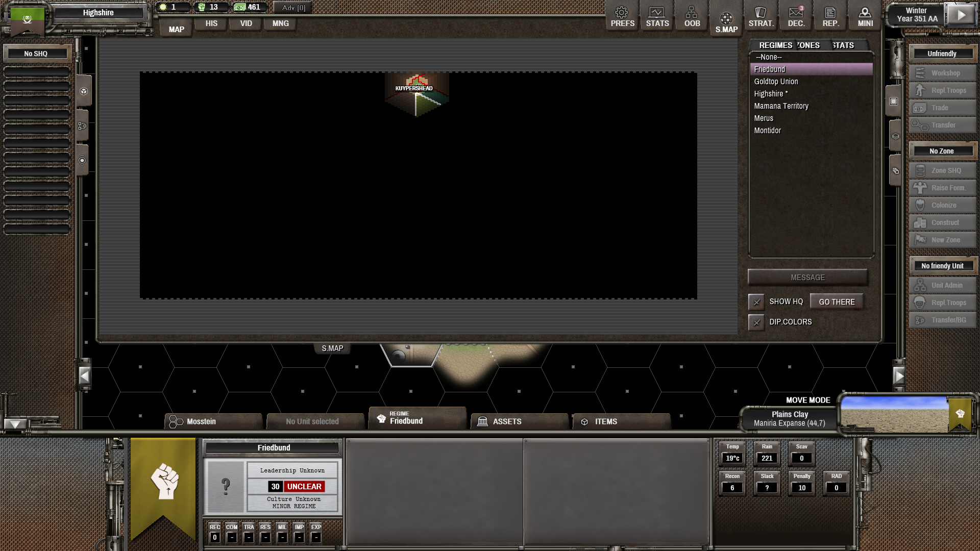The image size is (980, 551).
Task: Open the OOB hierarchy icon
Action: (x=692, y=16)
